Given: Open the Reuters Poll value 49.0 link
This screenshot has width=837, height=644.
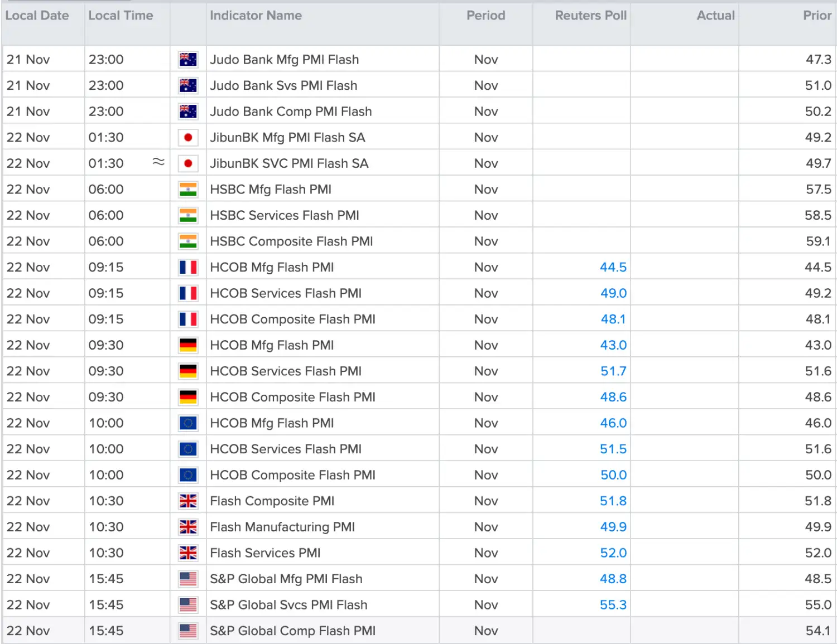Looking at the screenshot, I should pyautogui.click(x=613, y=293).
